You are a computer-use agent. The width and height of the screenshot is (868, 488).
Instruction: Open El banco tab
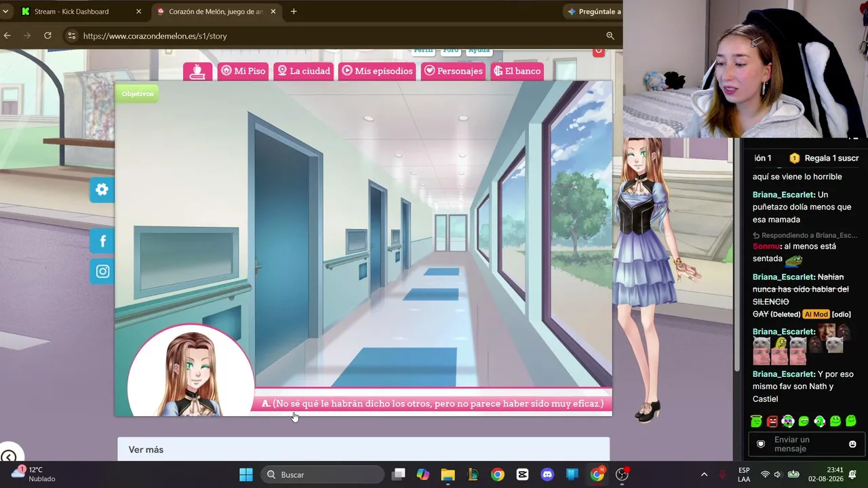coord(517,71)
